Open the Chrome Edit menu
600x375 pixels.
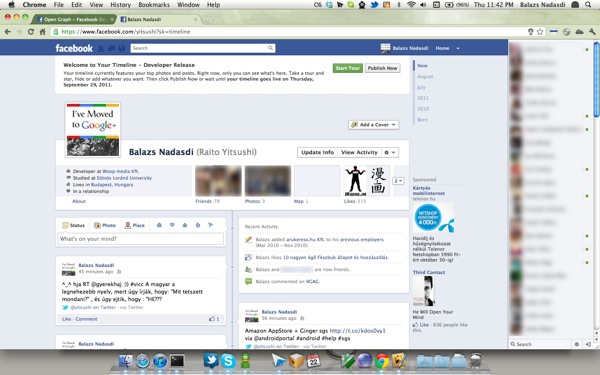point(77,5)
